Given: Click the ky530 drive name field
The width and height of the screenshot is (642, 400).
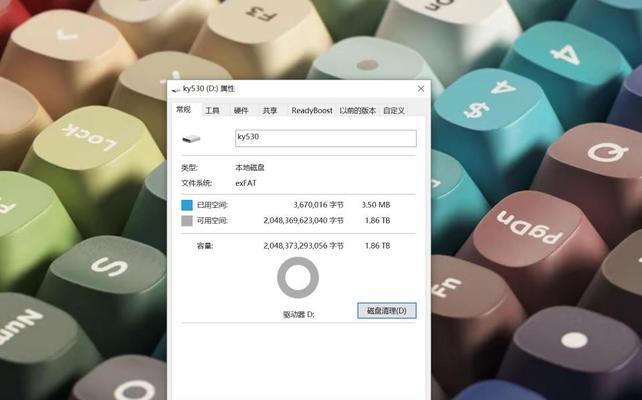Looking at the screenshot, I should [x=326, y=138].
